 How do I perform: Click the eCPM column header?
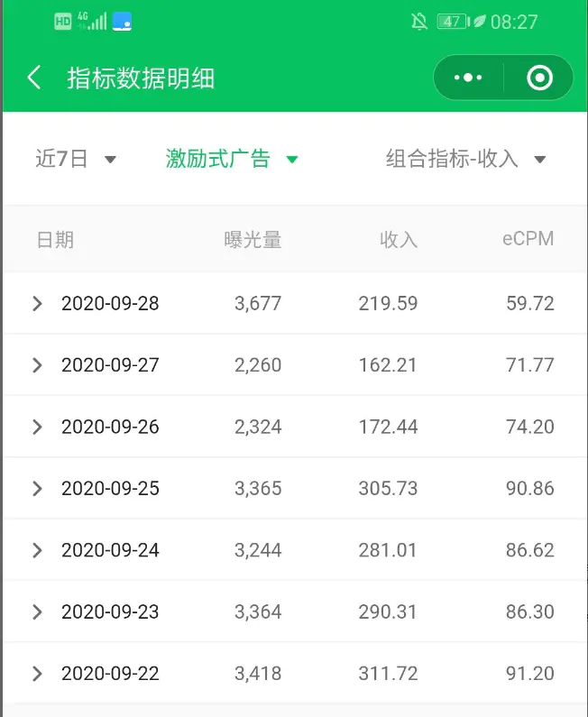point(528,239)
